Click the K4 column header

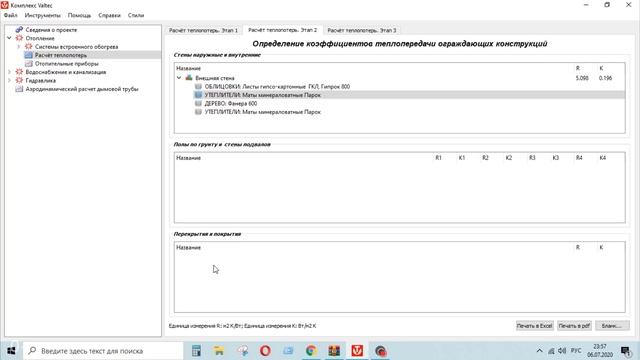[602, 158]
